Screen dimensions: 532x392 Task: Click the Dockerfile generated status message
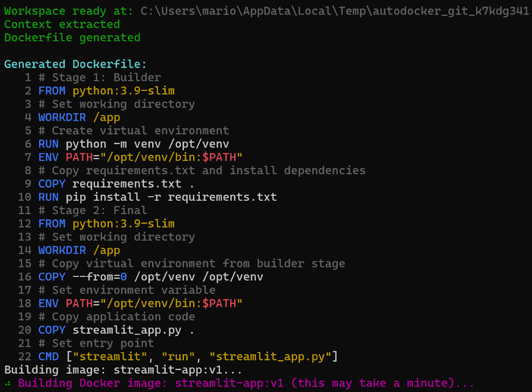pyautogui.click(x=72, y=37)
